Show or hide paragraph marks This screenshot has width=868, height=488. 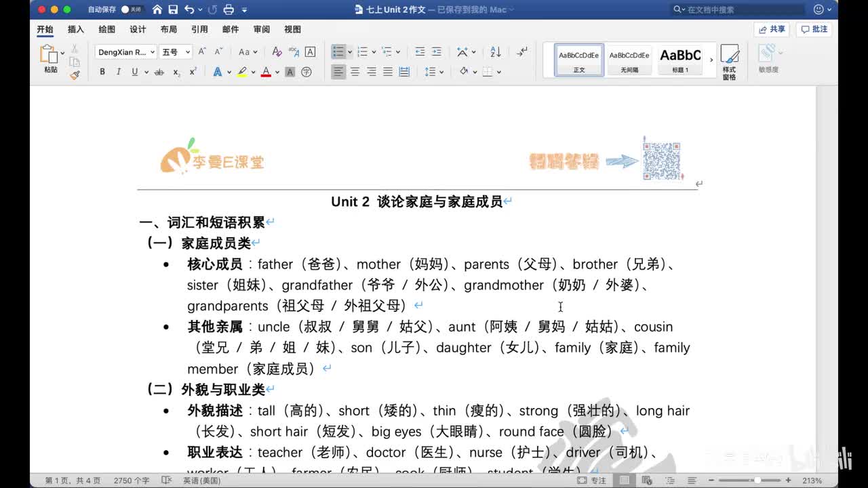(x=522, y=52)
